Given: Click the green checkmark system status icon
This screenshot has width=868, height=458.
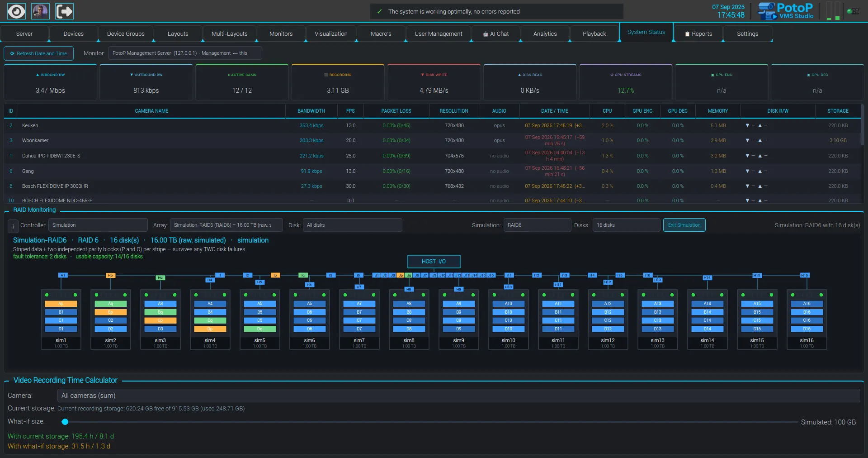Looking at the screenshot, I should (x=379, y=12).
